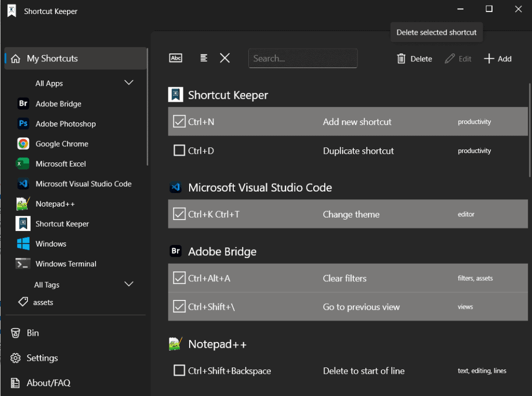
Task: Click the 'Change theme' description
Action: 351,214
